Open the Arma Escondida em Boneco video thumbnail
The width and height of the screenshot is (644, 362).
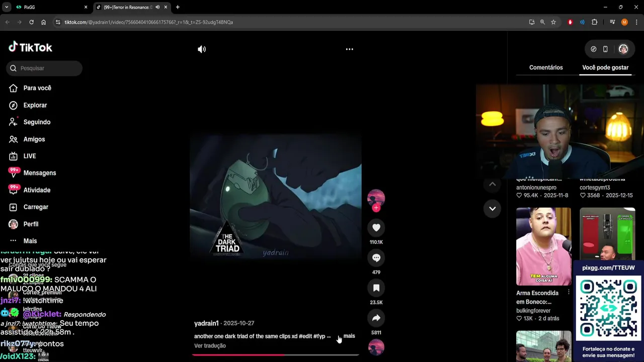click(543, 246)
